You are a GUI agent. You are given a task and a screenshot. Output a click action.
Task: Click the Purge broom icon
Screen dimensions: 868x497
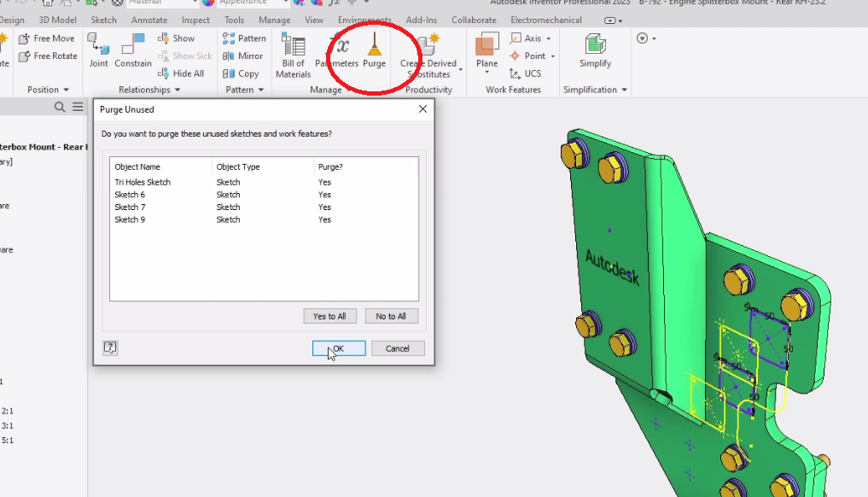375,44
